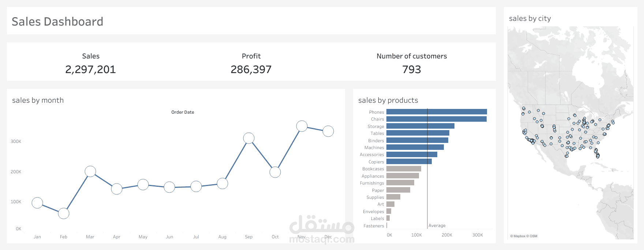Click the March data point on line chart

[90, 171]
